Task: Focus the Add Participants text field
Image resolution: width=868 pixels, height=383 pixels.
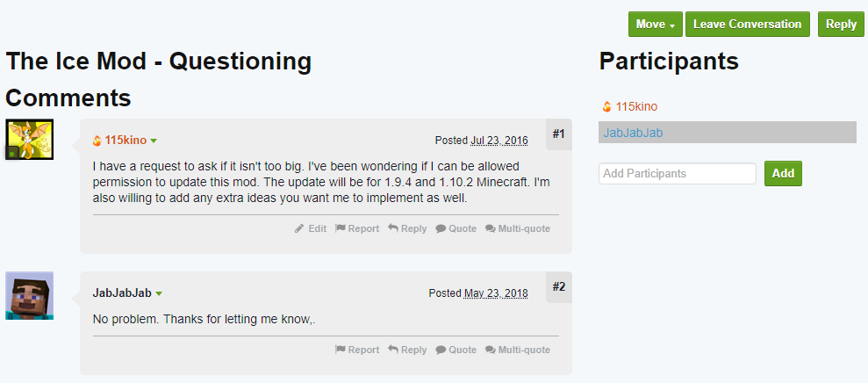Action: pyautogui.click(x=677, y=173)
